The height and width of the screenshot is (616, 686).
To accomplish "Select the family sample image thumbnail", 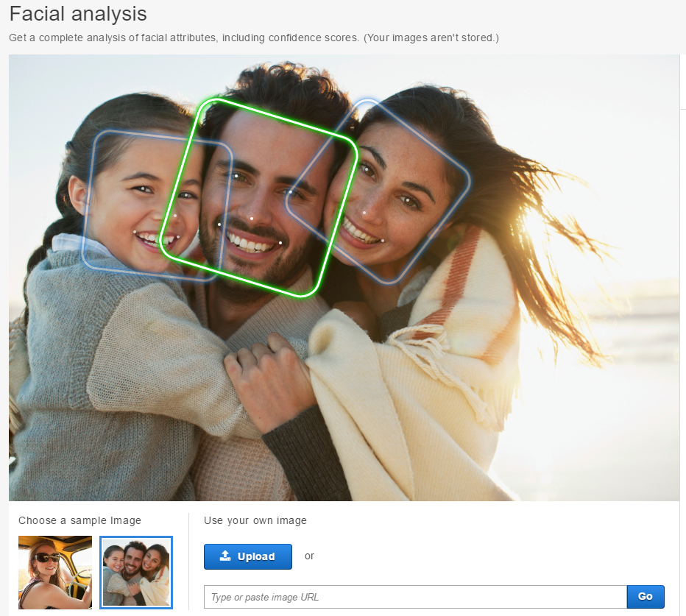I will [136, 573].
